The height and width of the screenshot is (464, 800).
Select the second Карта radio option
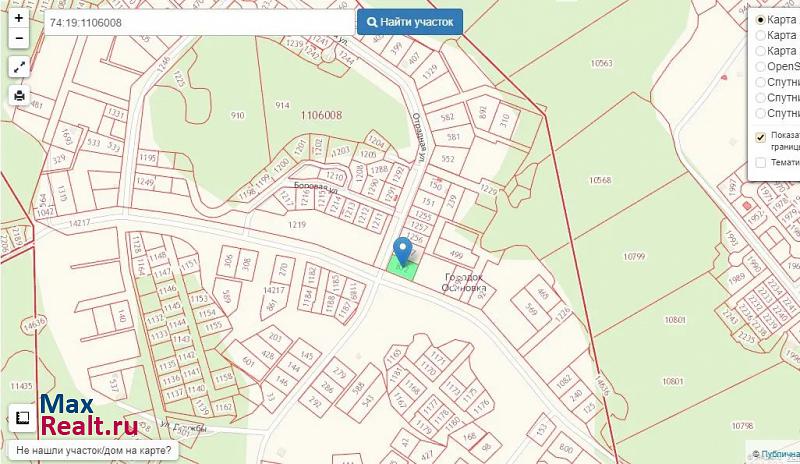point(760,35)
